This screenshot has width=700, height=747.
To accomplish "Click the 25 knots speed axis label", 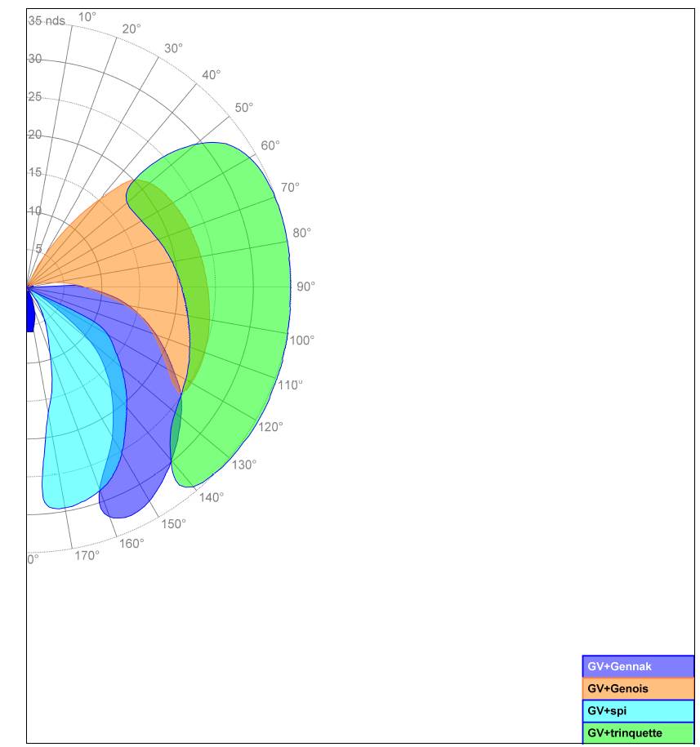I will tap(35, 97).
